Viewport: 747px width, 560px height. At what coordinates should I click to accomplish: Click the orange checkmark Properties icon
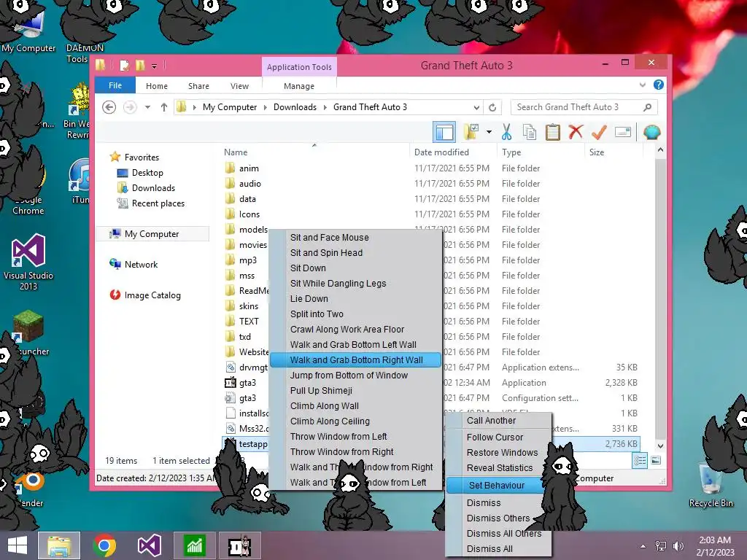599,131
